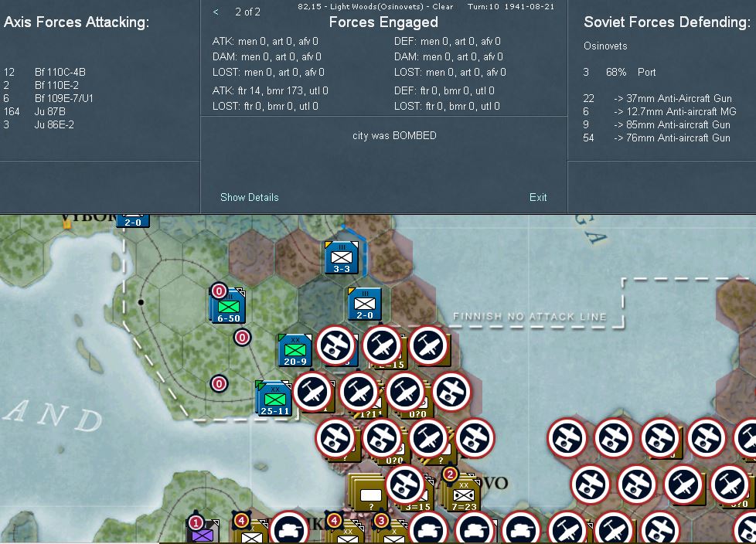Click the recon camera icon beside the 20-9 division
Screen dimensions: 756x544
(336, 345)
